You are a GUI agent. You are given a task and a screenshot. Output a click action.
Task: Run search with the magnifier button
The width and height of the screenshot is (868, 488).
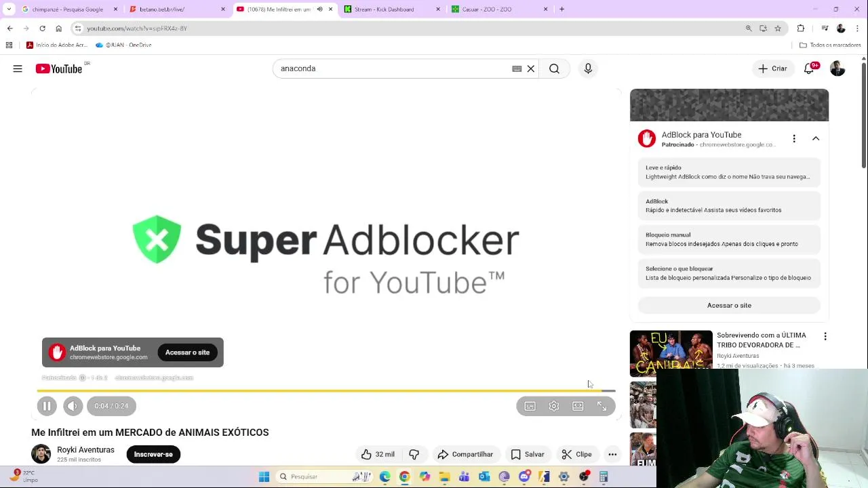point(554,68)
